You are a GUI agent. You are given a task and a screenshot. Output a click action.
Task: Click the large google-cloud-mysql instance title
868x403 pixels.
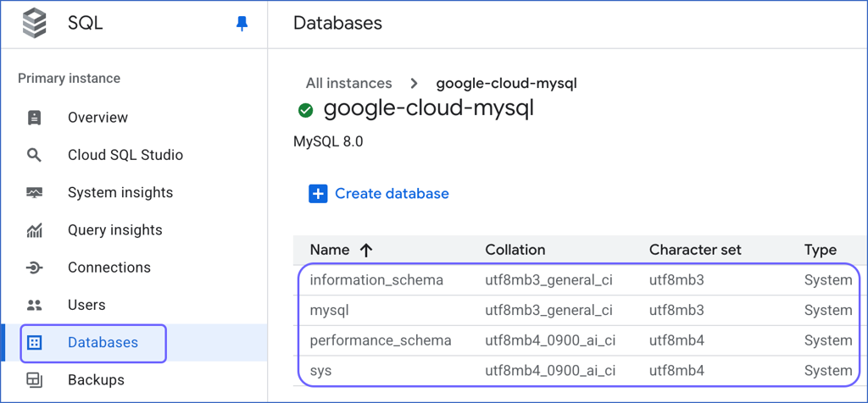point(428,109)
